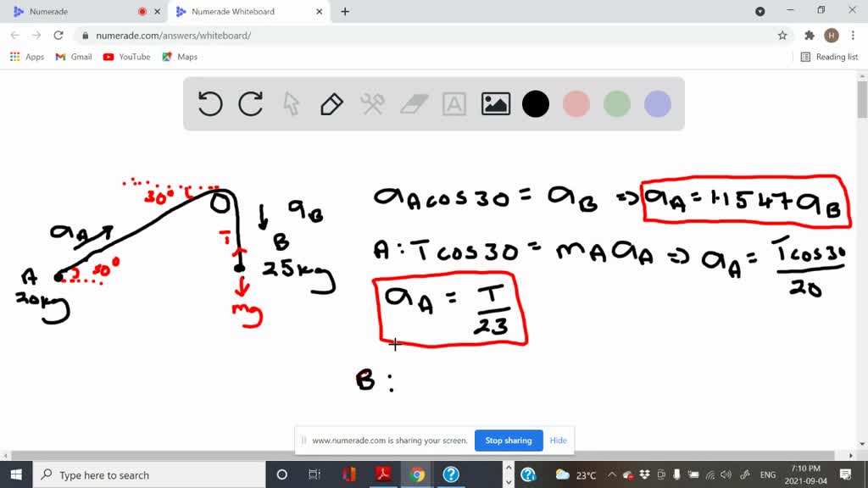This screenshot has width=868, height=488.
Task: Open weather widget showing 23°C
Action: [576, 474]
